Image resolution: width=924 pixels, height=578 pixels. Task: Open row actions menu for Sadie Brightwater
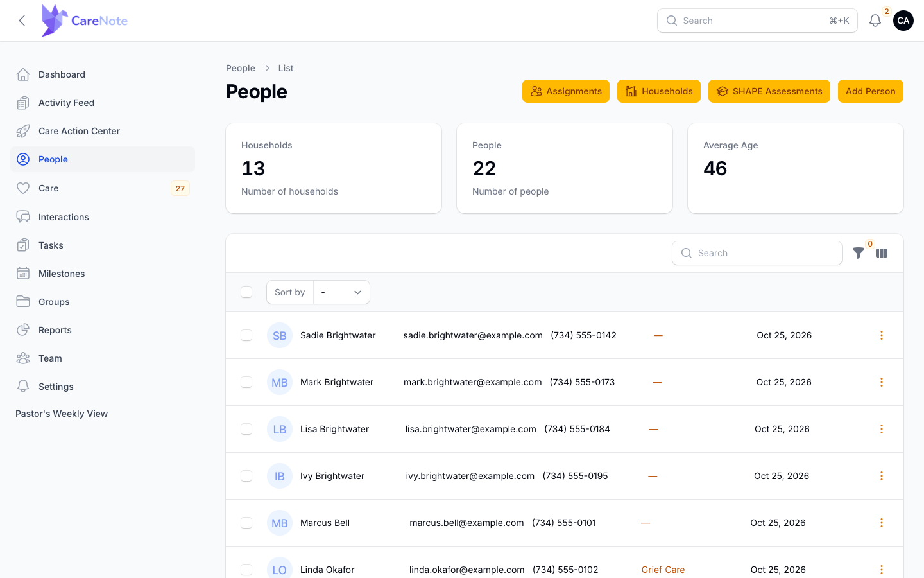click(882, 335)
